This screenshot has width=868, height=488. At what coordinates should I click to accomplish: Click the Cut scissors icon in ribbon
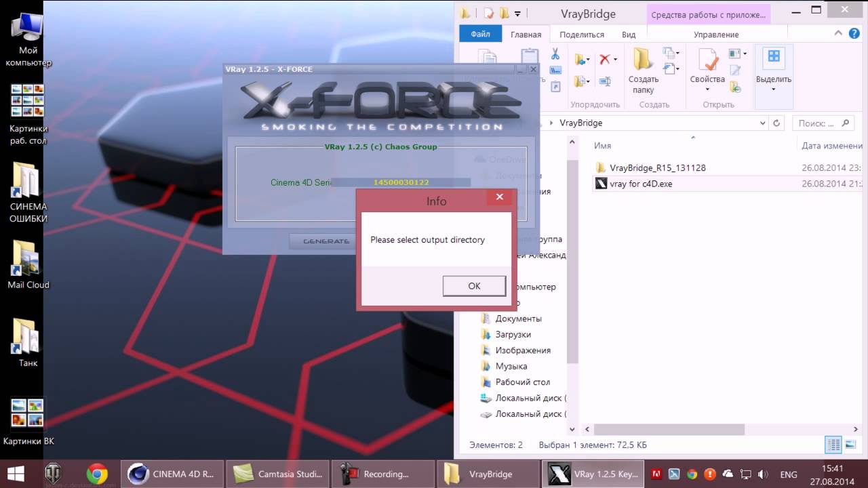point(555,54)
